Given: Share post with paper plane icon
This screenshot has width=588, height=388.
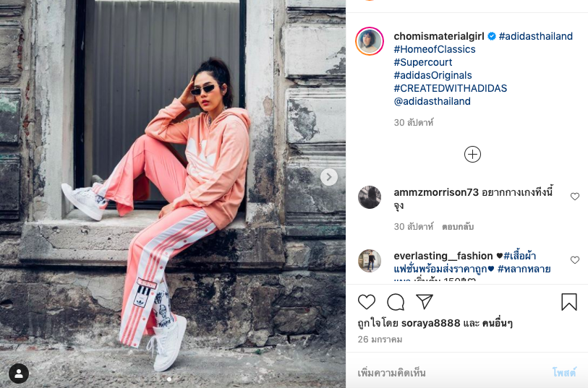Looking at the screenshot, I should point(425,301).
